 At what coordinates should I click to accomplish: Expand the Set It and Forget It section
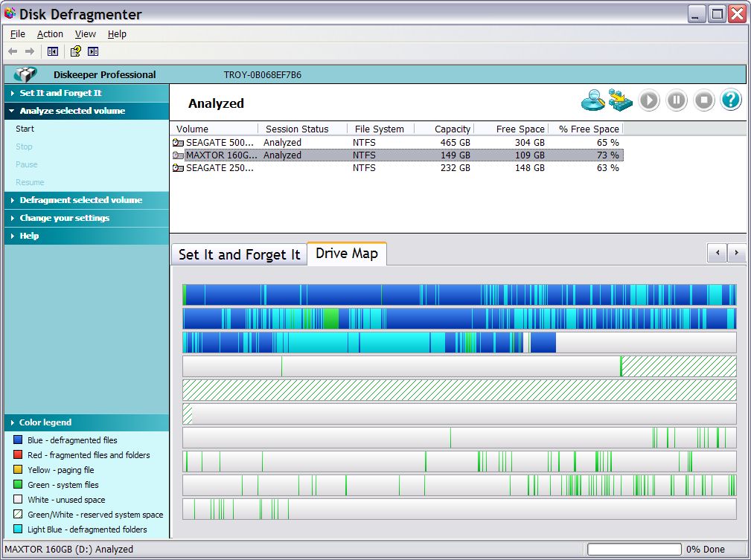pyautogui.click(x=60, y=93)
